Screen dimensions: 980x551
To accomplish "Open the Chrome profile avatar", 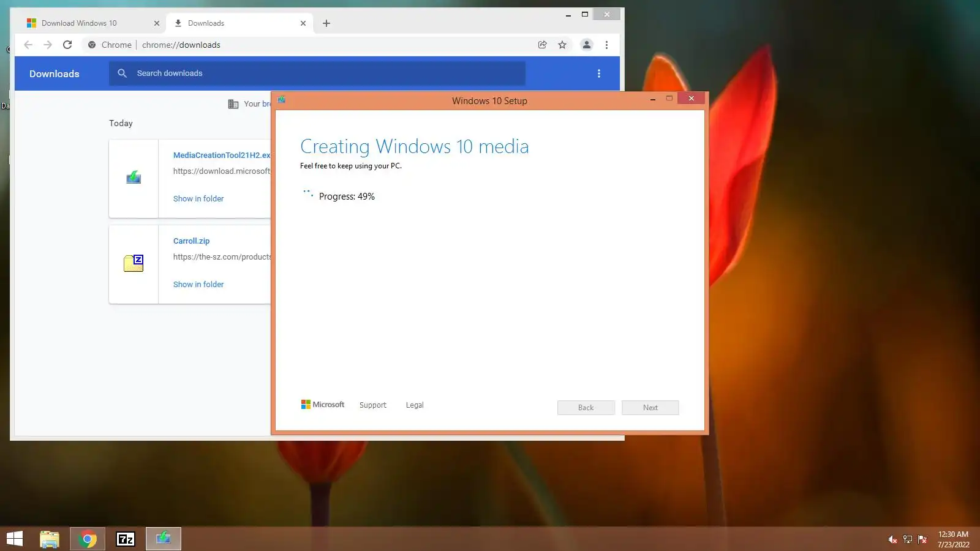I will click(587, 45).
